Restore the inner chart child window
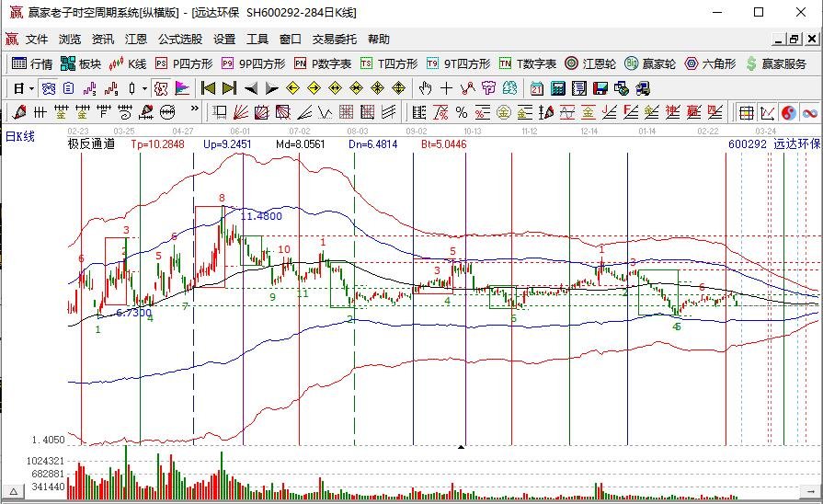Viewport: 823px width, 504px height. (794, 39)
